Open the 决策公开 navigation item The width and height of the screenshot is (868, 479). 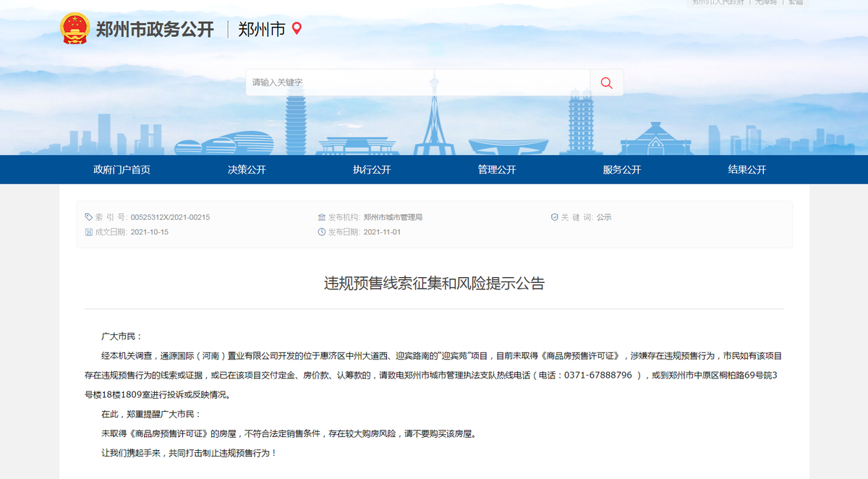[x=247, y=170]
